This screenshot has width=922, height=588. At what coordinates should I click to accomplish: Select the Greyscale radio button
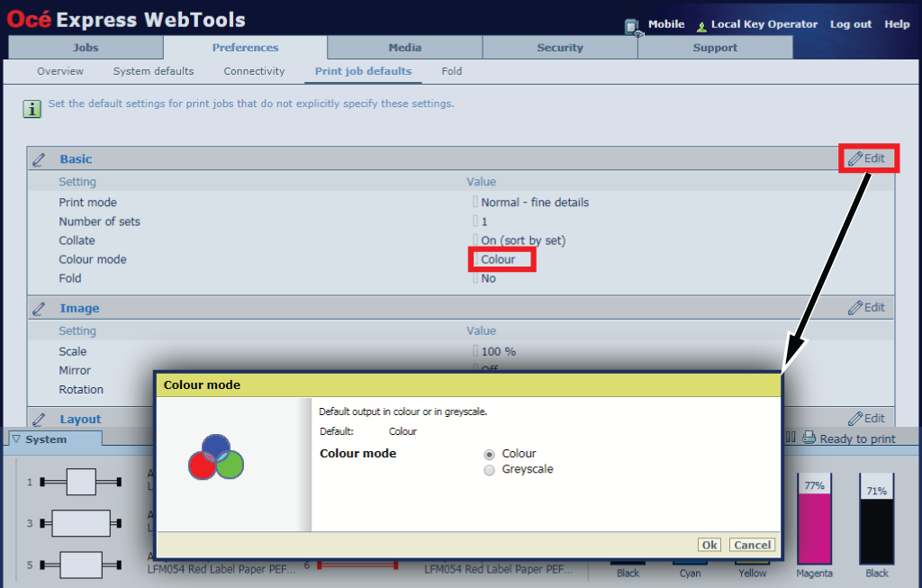coord(489,470)
